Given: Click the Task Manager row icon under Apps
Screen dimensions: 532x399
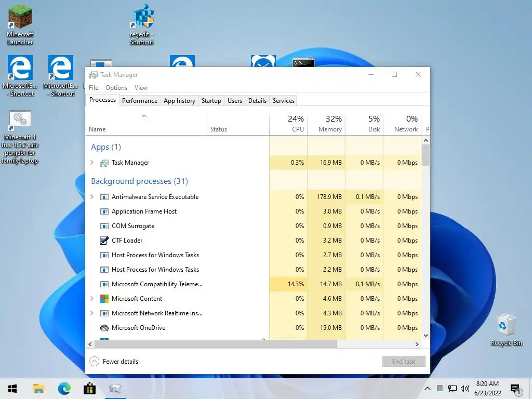Looking at the screenshot, I should [104, 163].
